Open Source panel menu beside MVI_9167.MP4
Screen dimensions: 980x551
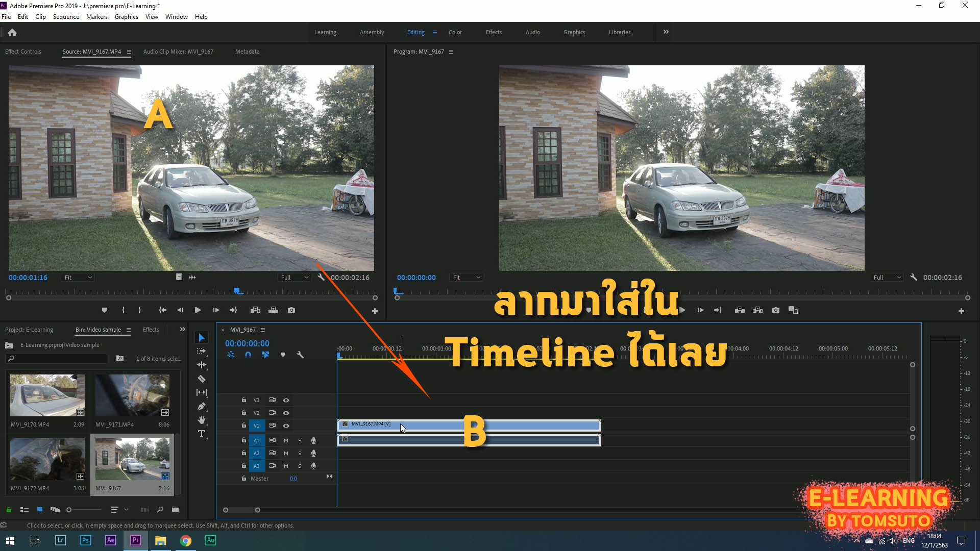[129, 52]
